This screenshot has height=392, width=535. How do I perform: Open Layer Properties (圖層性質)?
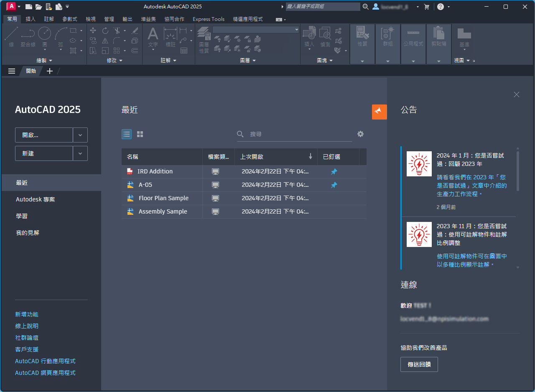point(204,40)
